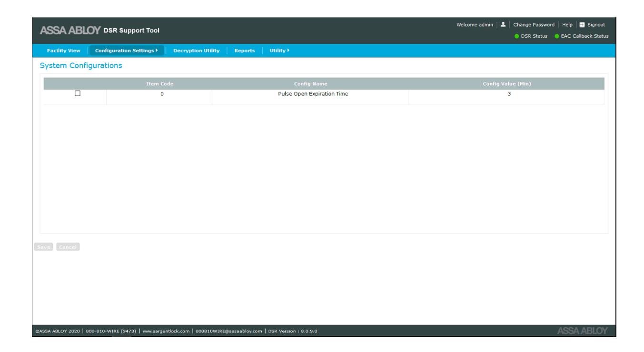Click the Item Code column header
Image resolution: width=644 pixels, height=352 pixels.
[x=159, y=84]
